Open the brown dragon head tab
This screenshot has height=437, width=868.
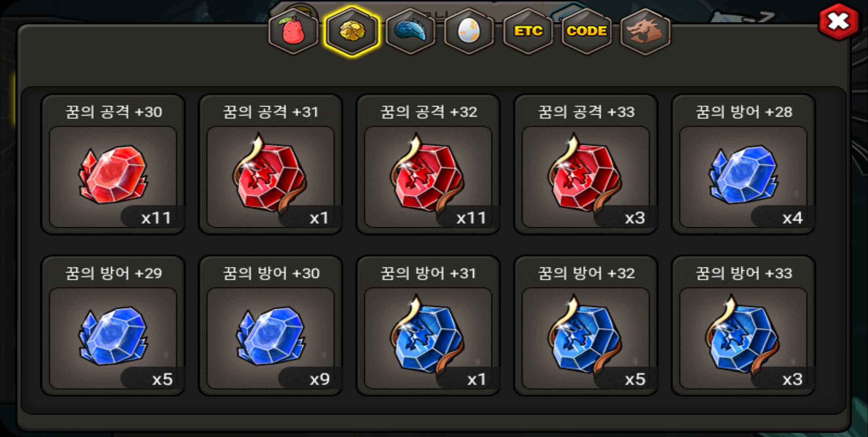[x=645, y=32]
